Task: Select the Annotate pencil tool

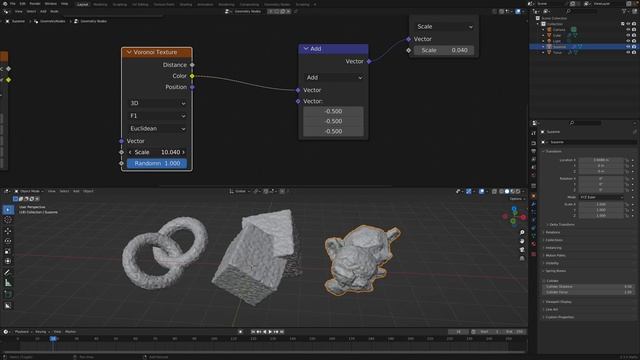Action: pos(8,272)
